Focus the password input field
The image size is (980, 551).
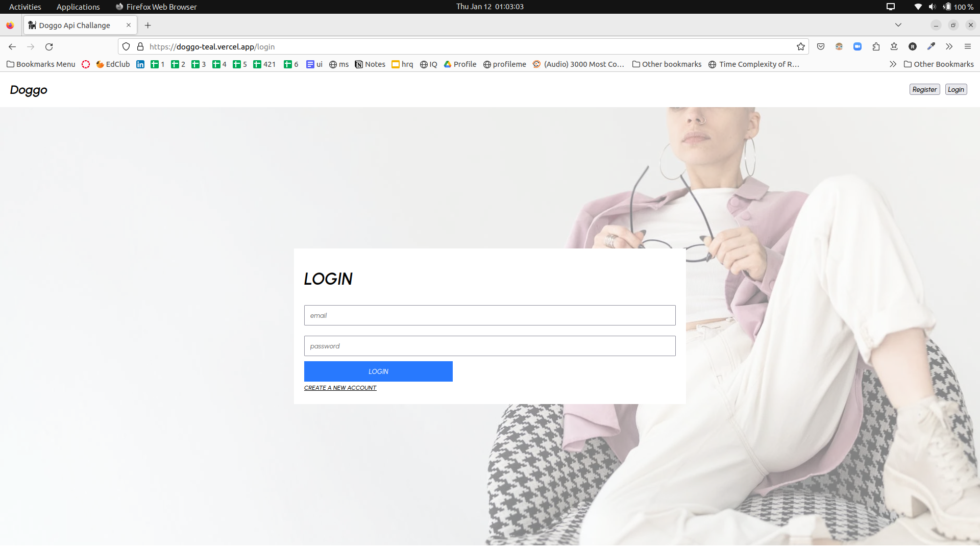pyautogui.click(x=489, y=346)
